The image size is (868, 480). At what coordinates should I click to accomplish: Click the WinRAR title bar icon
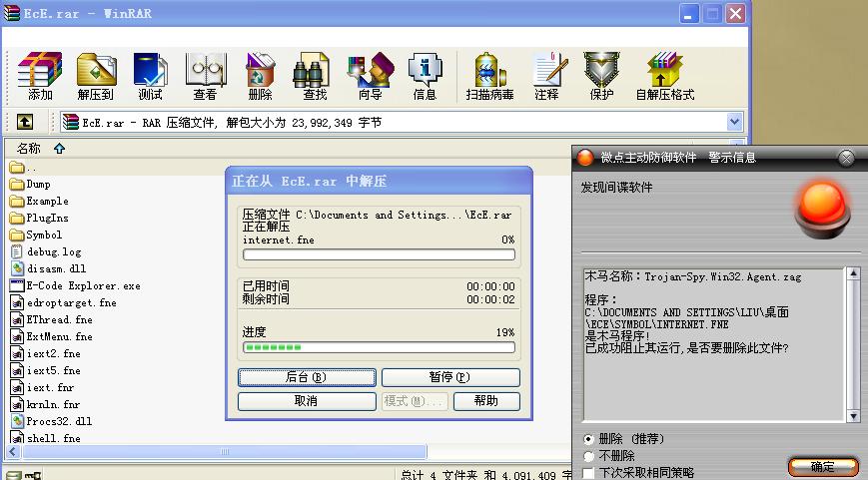[11, 13]
